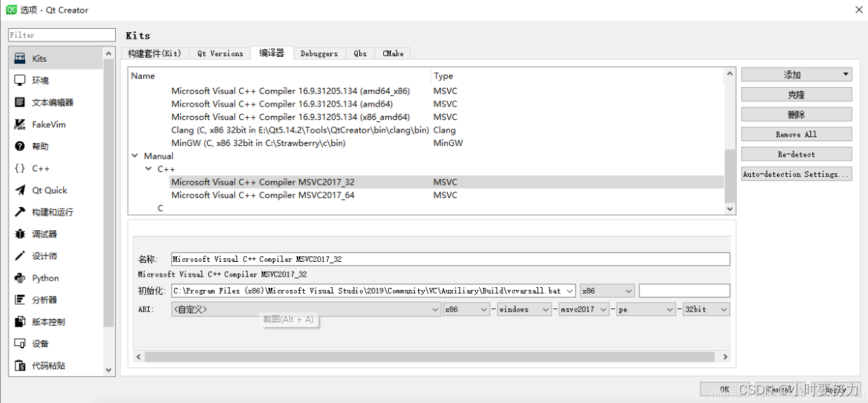Select the 设计师 pencil icon
This screenshot has width=868, height=403.
click(20, 256)
